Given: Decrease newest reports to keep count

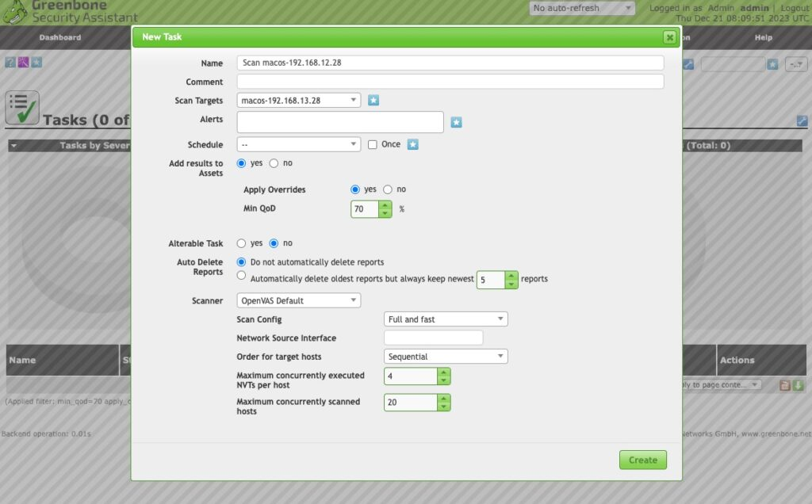Looking at the screenshot, I should 511,284.
